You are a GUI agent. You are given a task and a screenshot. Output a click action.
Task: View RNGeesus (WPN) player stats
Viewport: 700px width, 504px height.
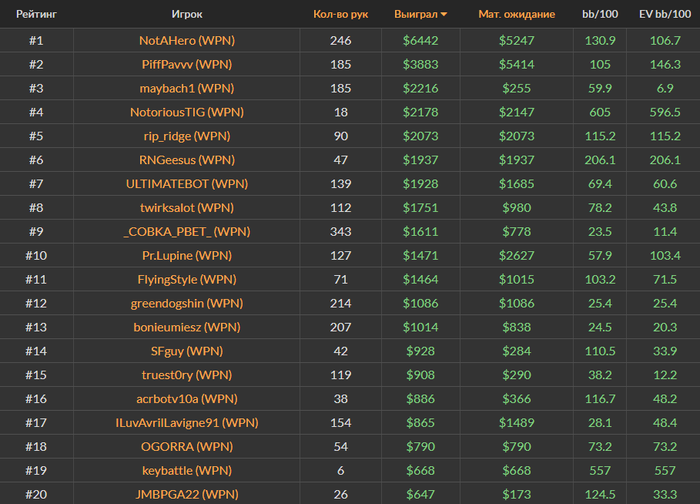187,160
